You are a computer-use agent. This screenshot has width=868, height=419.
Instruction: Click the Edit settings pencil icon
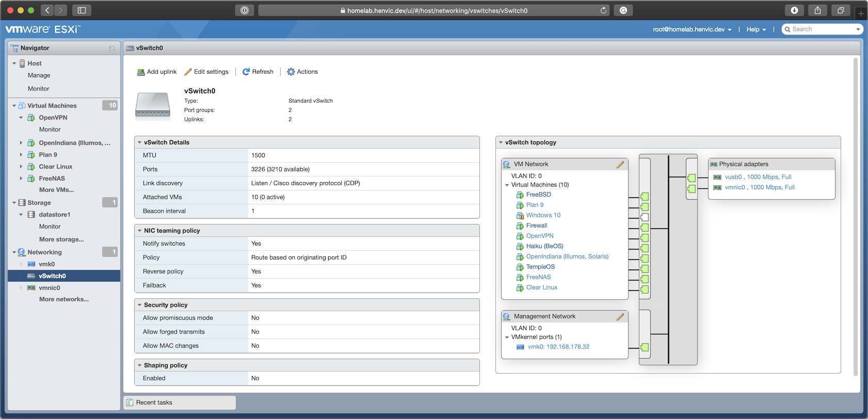(188, 72)
